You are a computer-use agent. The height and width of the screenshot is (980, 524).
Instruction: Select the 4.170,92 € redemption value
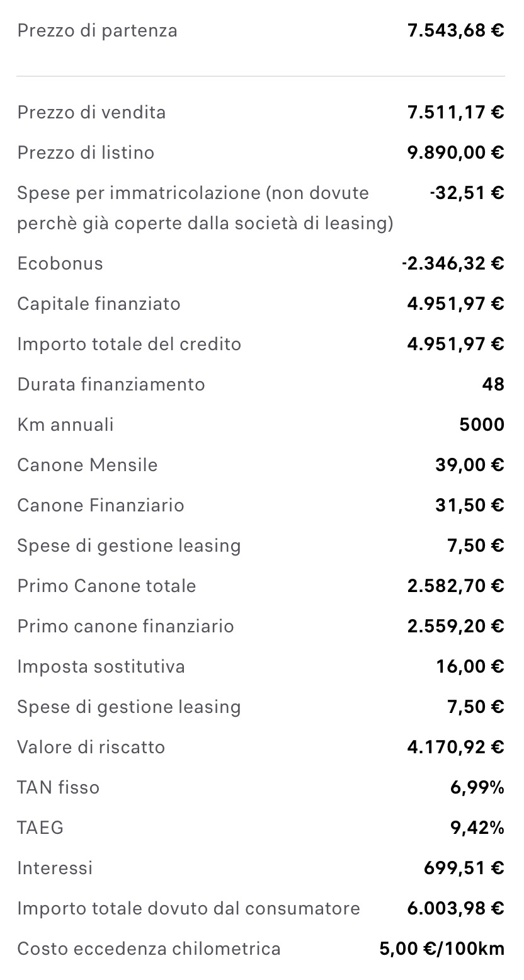tap(456, 747)
